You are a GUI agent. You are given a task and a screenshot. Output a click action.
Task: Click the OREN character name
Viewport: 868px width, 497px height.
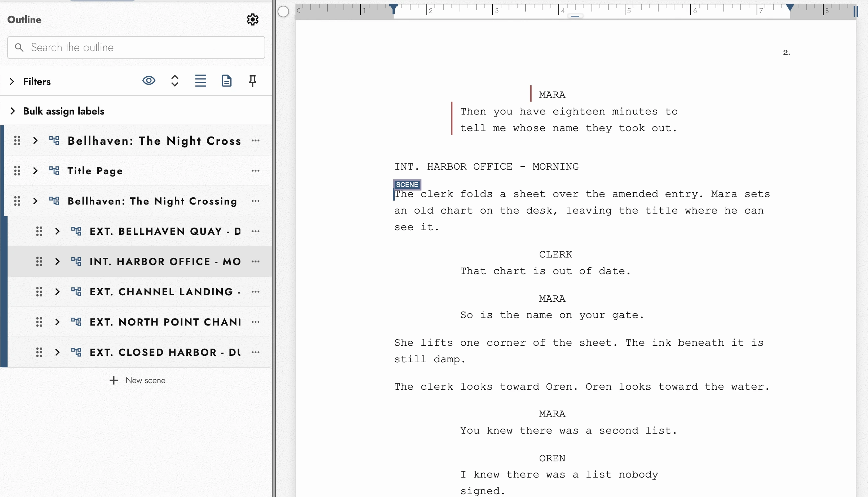click(552, 458)
